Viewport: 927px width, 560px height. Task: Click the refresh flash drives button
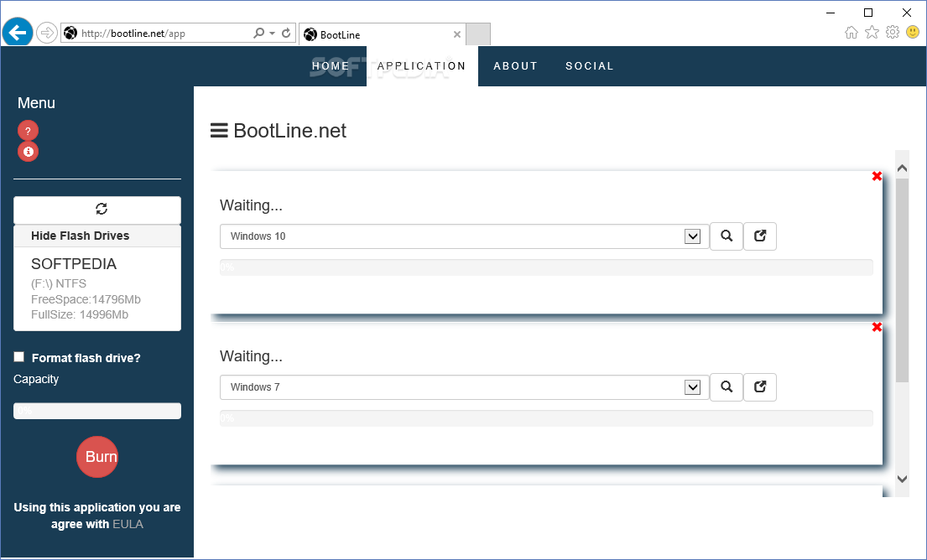(x=97, y=210)
